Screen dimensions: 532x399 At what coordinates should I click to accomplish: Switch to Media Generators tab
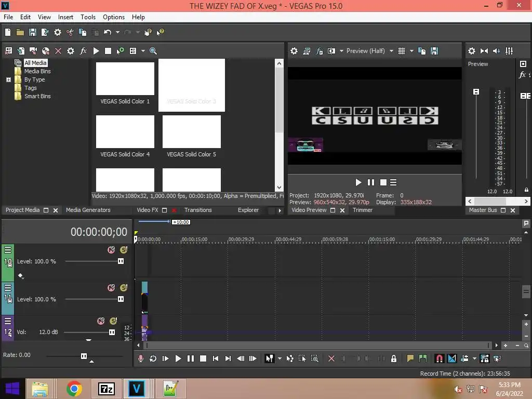88,210
